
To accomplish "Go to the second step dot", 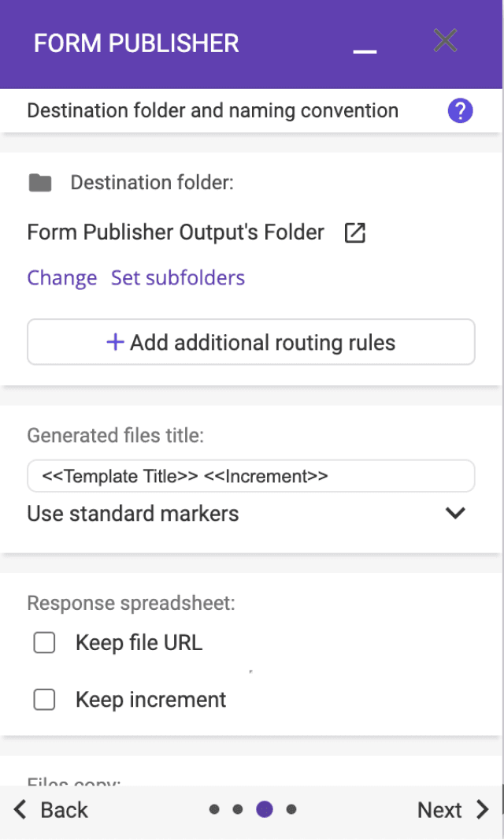I will point(237,809).
